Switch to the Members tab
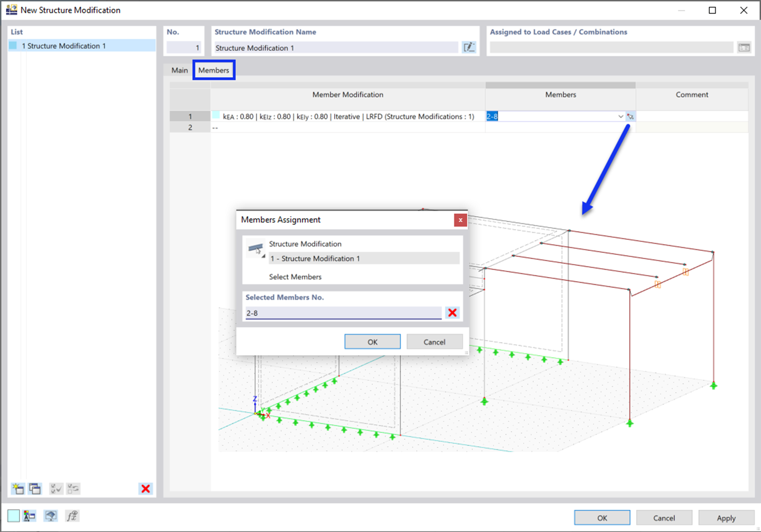The image size is (761, 532). coord(214,70)
